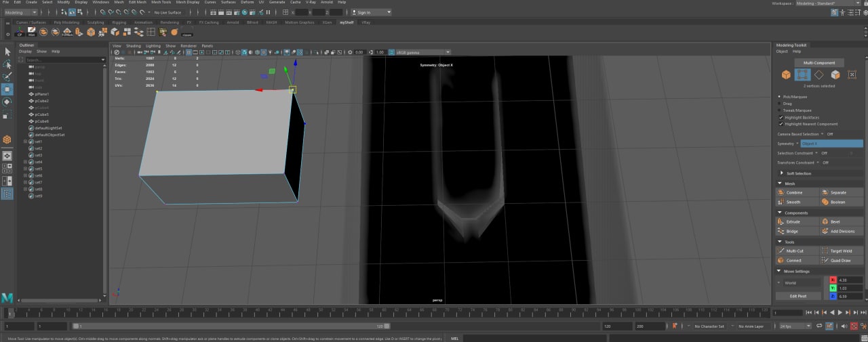The width and height of the screenshot is (868, 342).
Task: Click the Target Weld button
Action: click(842, 251)
